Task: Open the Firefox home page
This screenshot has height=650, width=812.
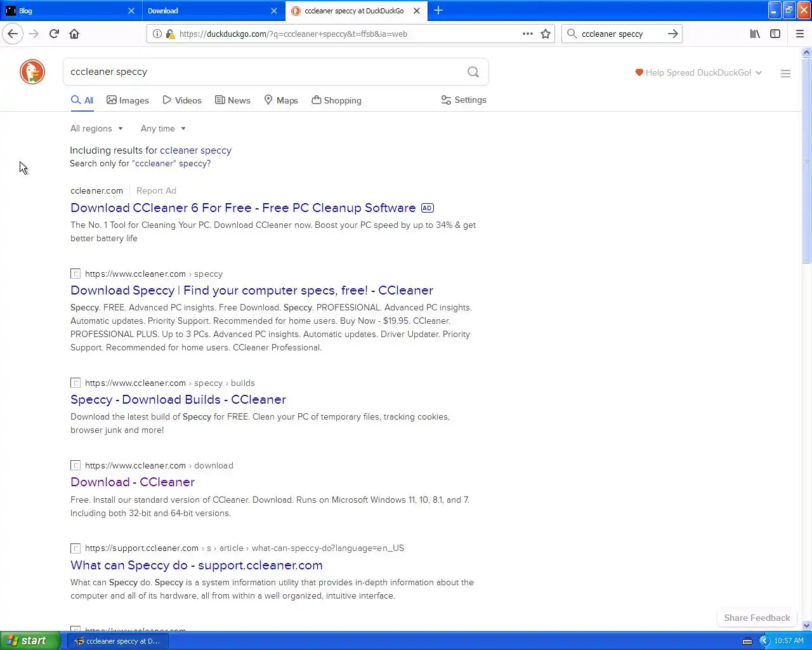Action: click(x=74, y=34)
